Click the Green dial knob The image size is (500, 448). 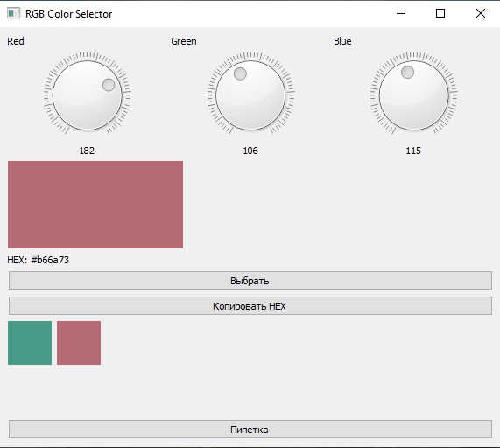click(250, 95)
